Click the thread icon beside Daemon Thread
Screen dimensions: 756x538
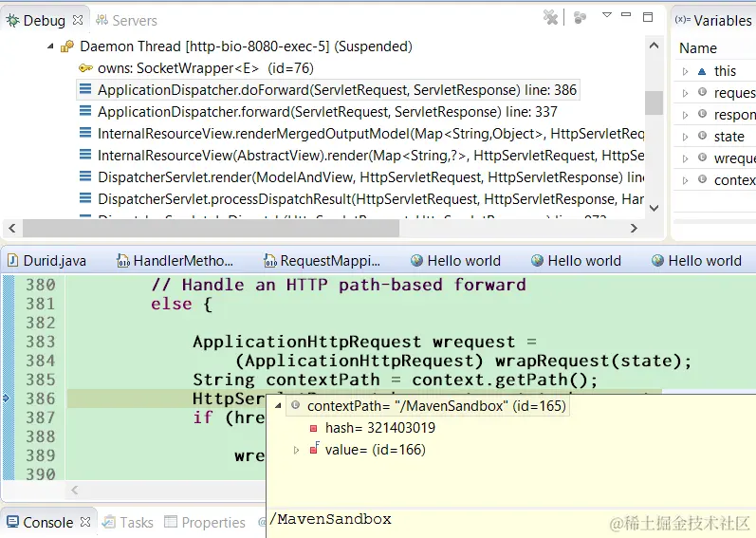coord(67,46)
